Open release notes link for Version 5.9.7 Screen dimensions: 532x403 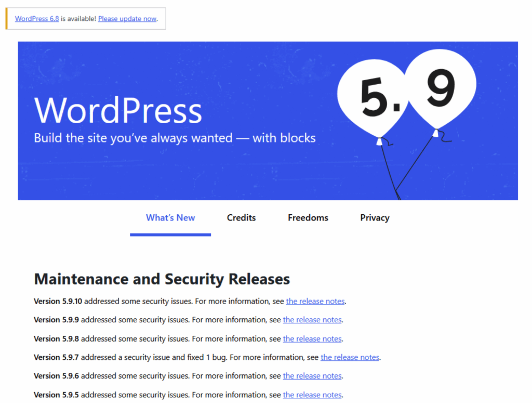(350, 358)
